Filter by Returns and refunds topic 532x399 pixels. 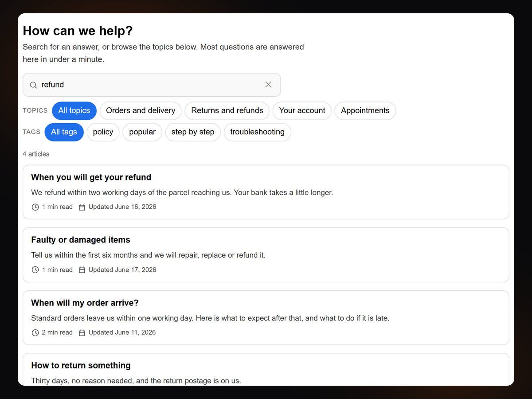click(227, 111)
